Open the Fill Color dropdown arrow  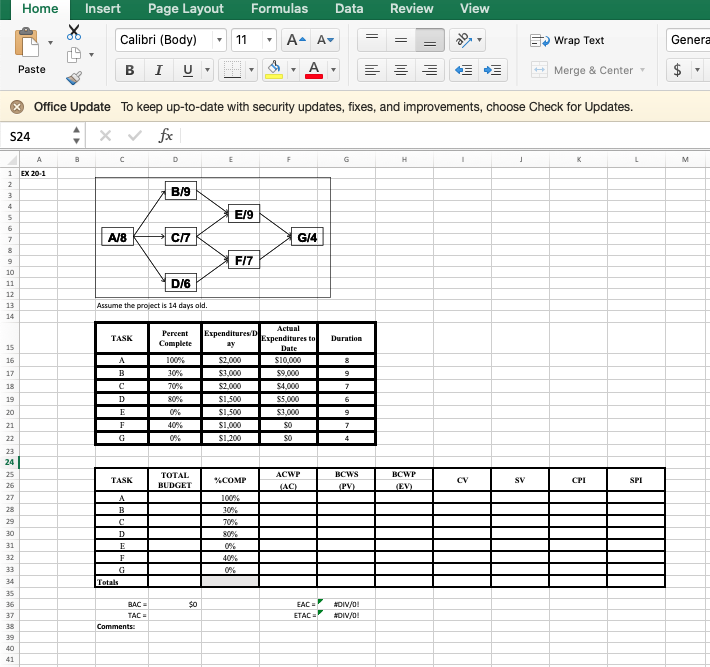coord(293,70)
